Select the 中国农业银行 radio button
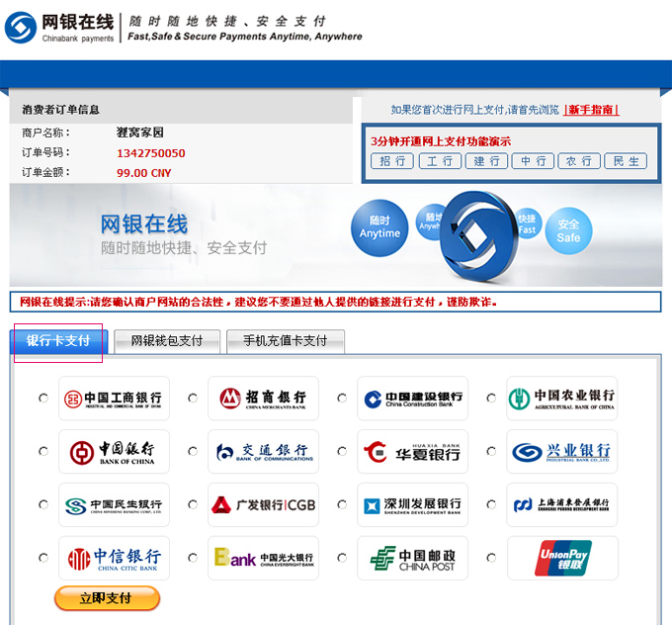This screenshot has width=672, height=625. 491,399
